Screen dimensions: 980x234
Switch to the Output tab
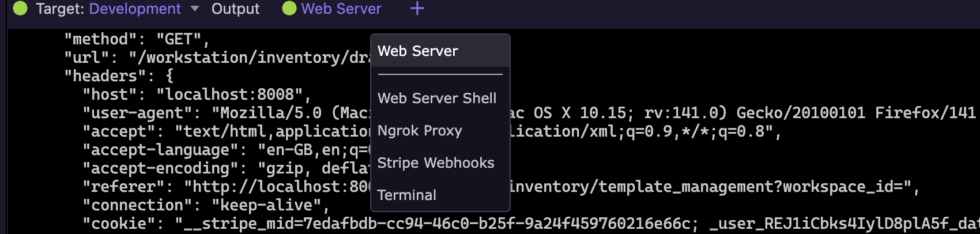[x=235, y=9]
